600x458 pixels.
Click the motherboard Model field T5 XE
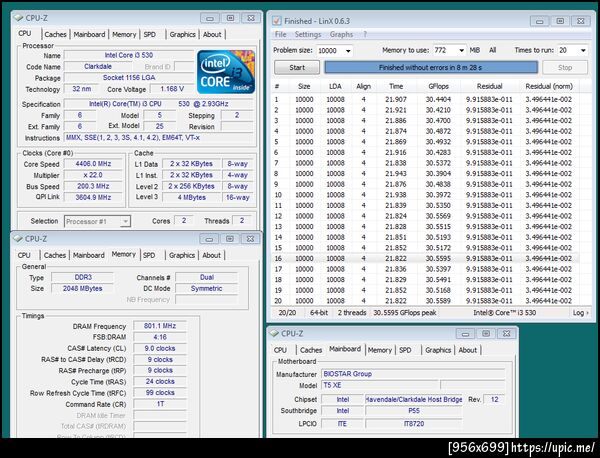(380, 385)
